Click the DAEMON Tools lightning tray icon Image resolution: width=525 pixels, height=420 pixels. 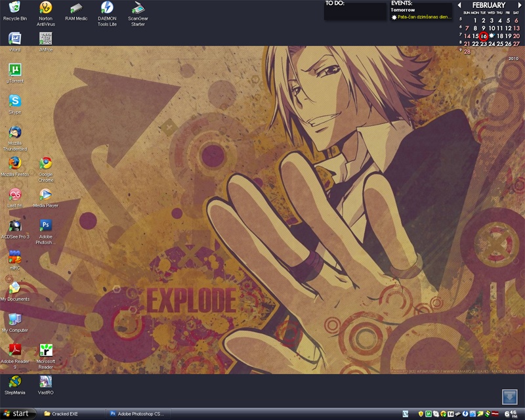465,414
